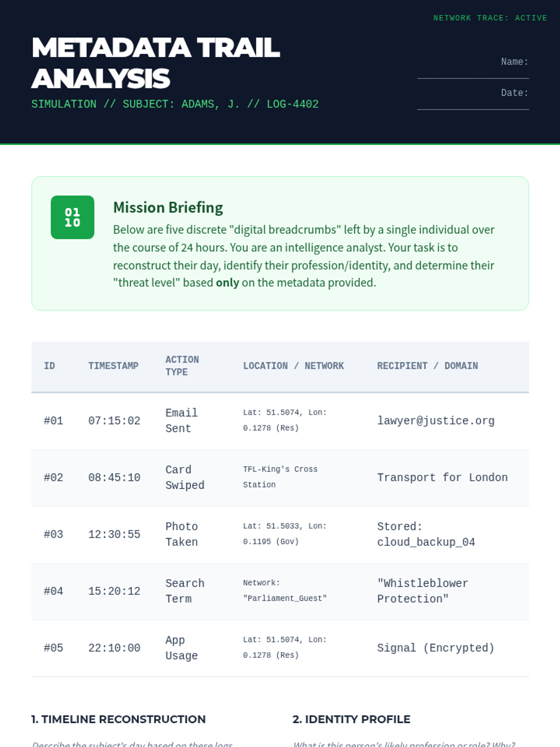The height and width of the screenshot is (747, 560).
Task: Click the cloud_backup_04 storage entry
Action: pyautogui.click(x=426, y=542)
